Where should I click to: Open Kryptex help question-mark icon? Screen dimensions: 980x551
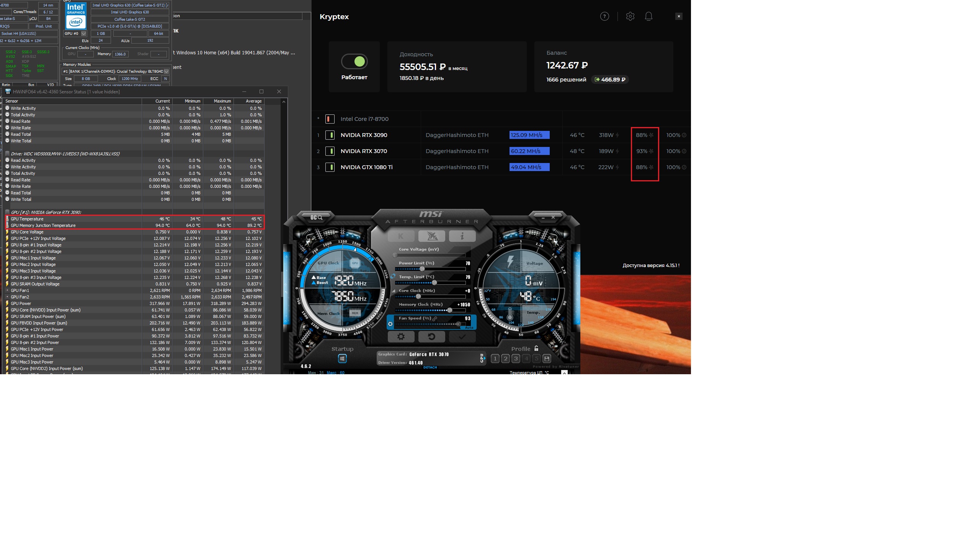tap(604, 16)
